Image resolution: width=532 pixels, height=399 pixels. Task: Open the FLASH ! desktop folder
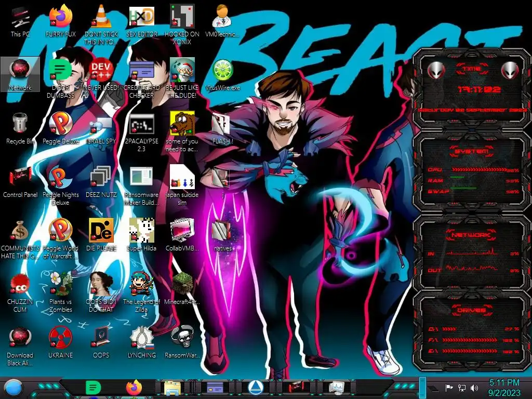(x=222, y=128)
